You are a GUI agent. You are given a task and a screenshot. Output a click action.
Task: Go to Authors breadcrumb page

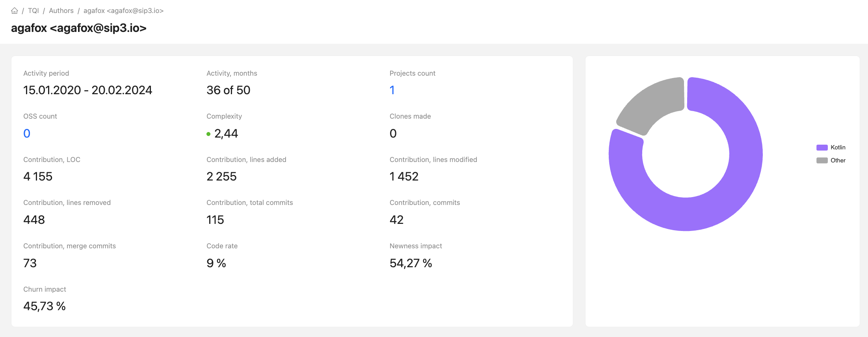click(x=61, y=11)
